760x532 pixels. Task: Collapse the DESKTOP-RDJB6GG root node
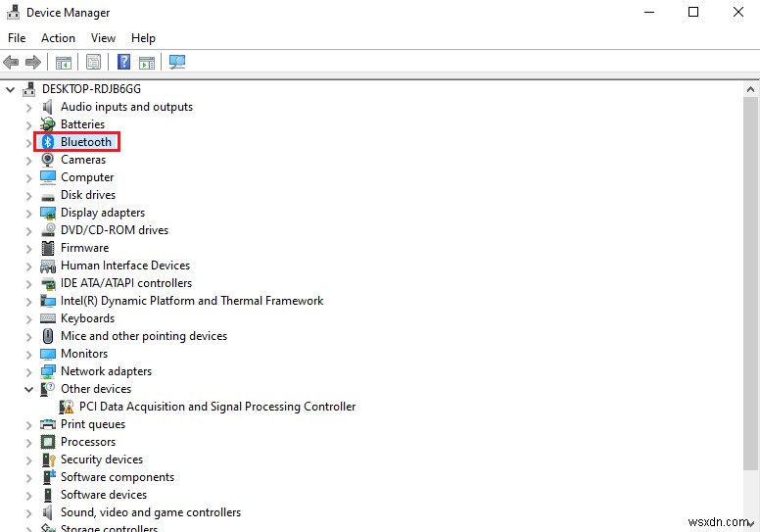(10, 89)
